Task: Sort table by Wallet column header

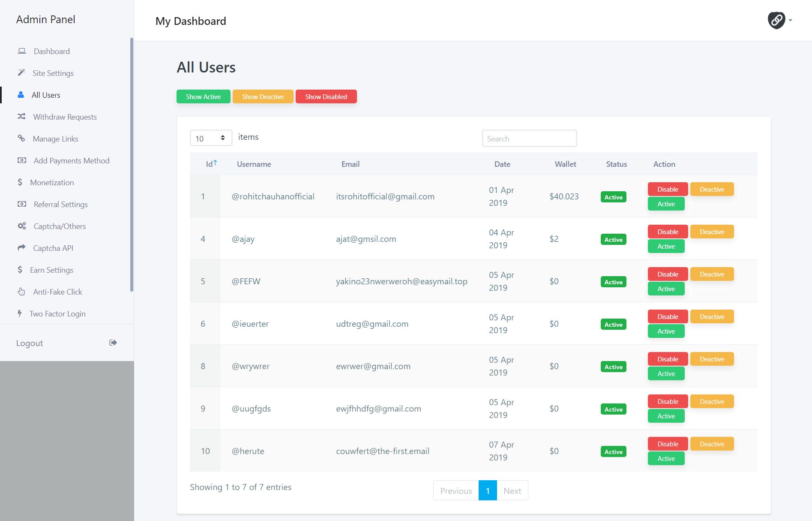Action: click(566, 164)
